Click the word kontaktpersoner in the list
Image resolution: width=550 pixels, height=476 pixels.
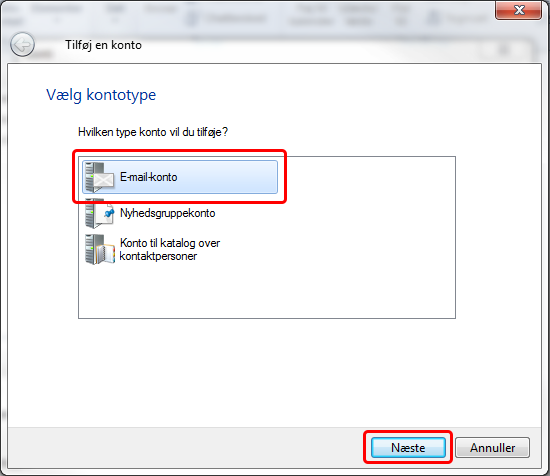click(x=158, y=256)
